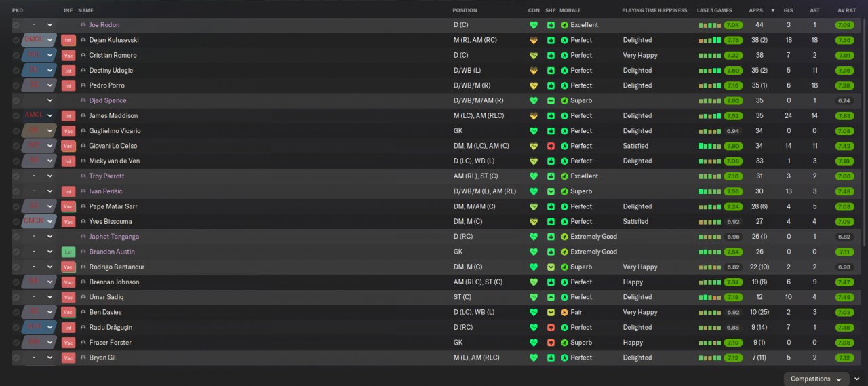
Task: Open Pape Matar Sarr's player profile
Action: (x=113, y=206)
